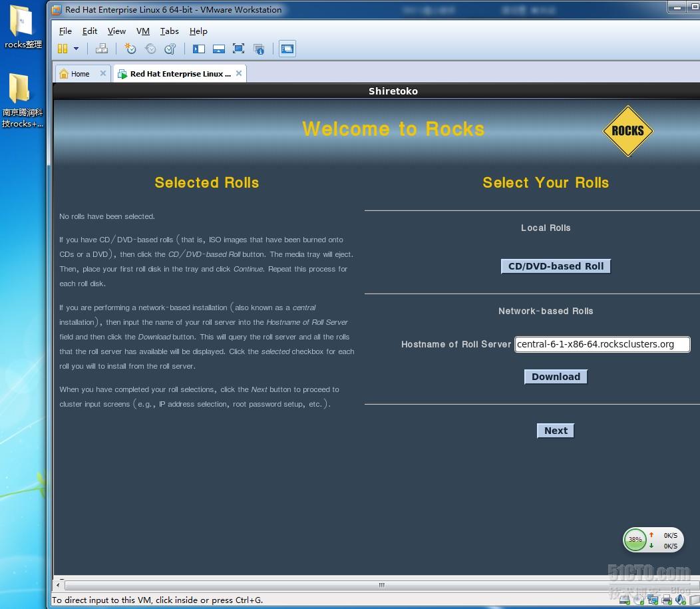Click the sound card status icon
This screenshot has width=700, height=609.
coord(680,600)
